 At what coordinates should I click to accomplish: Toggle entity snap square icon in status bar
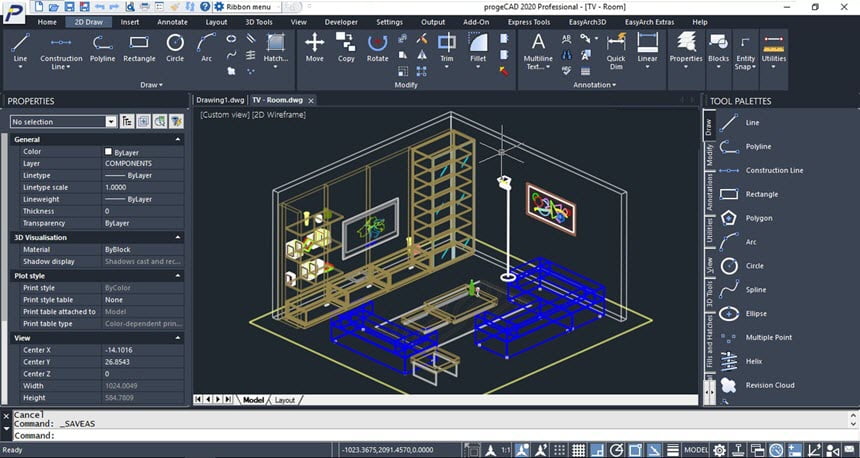pos(635,450)
